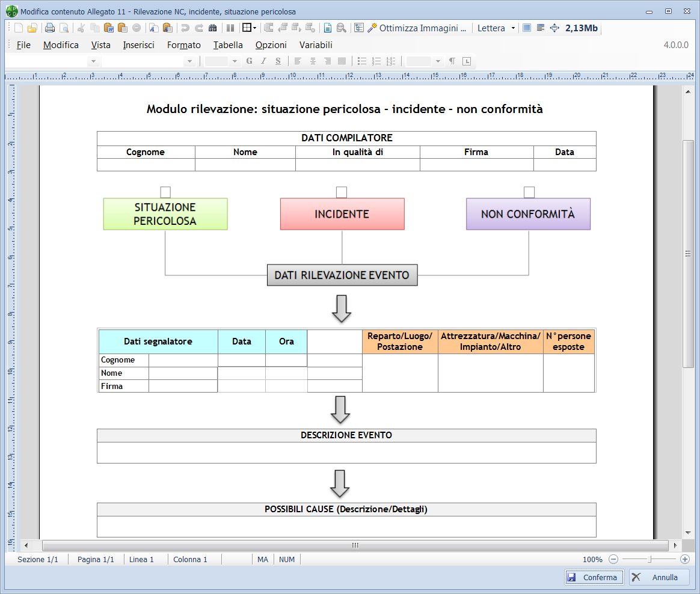Select the checkbox above NON CONFORMITÀ
This screenshot has width=700, height=594.
pos(529,192)
